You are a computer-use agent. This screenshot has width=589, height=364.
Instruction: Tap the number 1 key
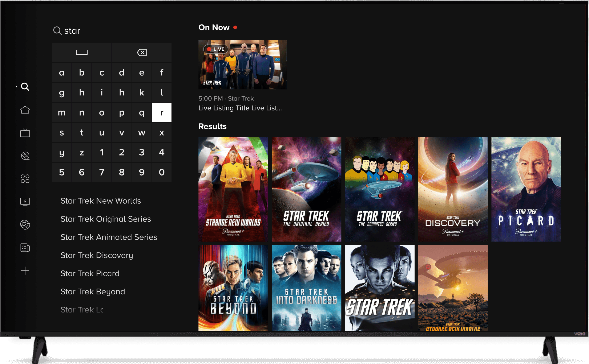(102, 152)
